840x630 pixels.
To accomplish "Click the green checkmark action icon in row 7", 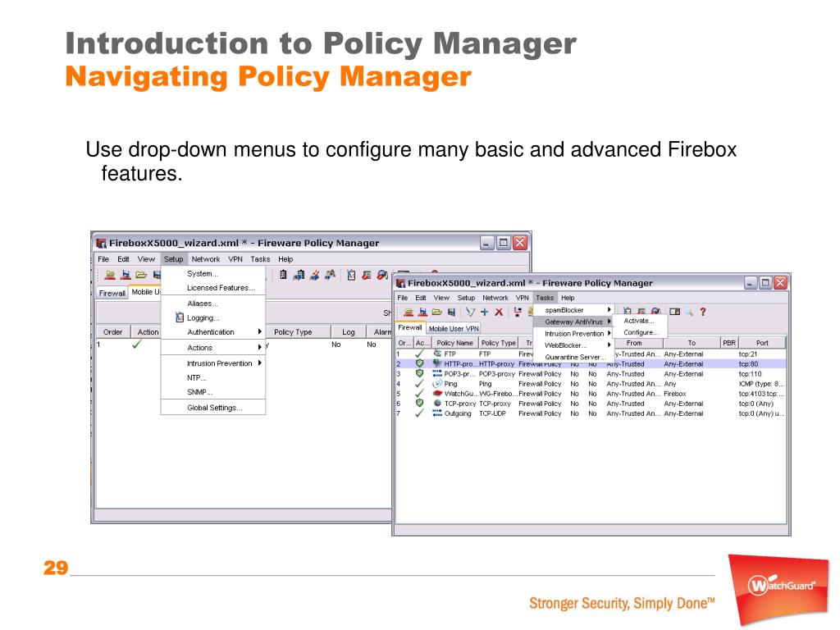I will click(x=419, y=413).
